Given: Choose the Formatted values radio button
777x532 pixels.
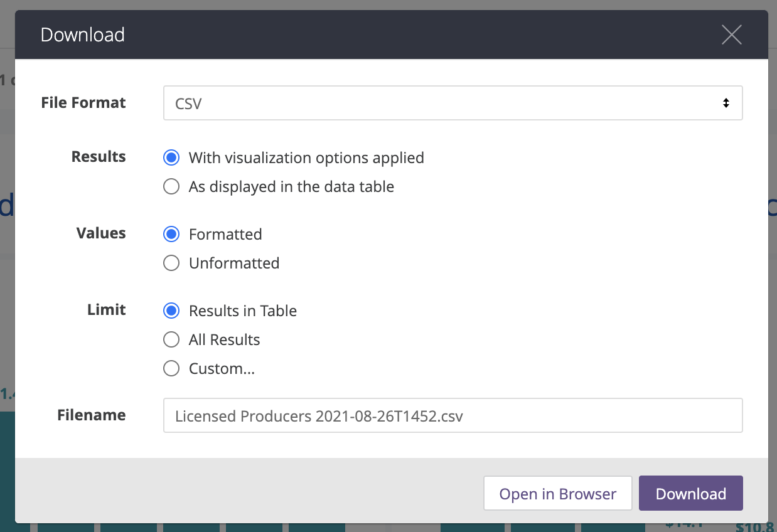Looking at the screenshot, I should (171, 234).
